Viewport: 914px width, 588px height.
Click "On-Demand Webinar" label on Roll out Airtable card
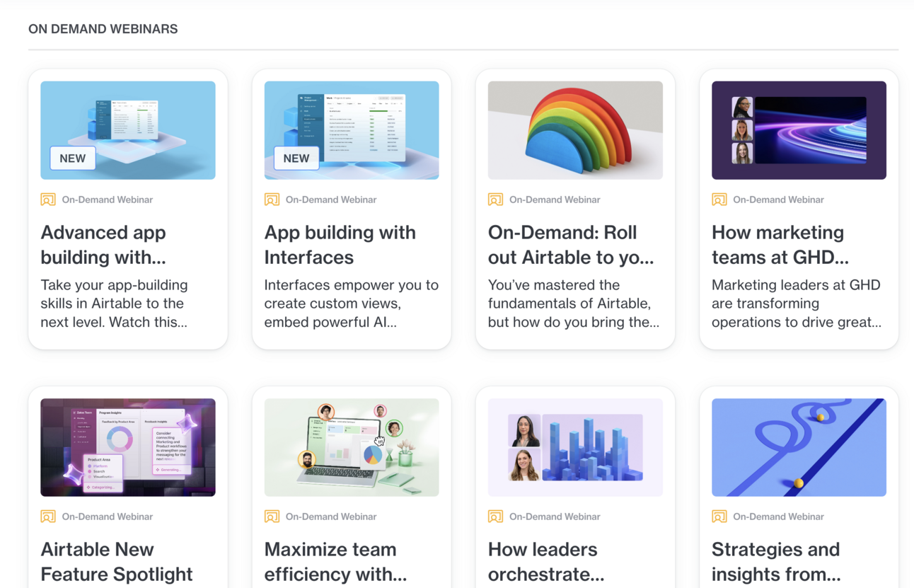555,200
